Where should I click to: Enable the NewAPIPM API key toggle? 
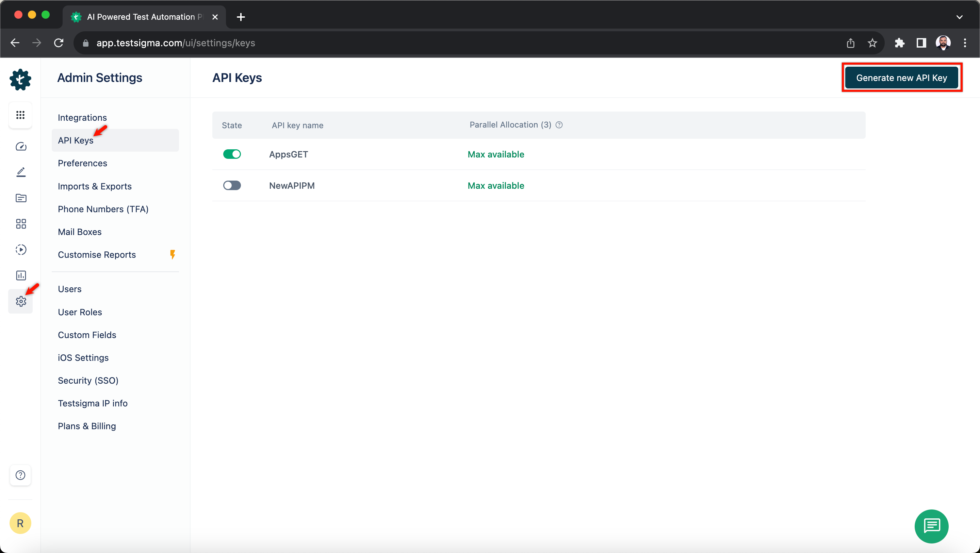click(232, 185)
